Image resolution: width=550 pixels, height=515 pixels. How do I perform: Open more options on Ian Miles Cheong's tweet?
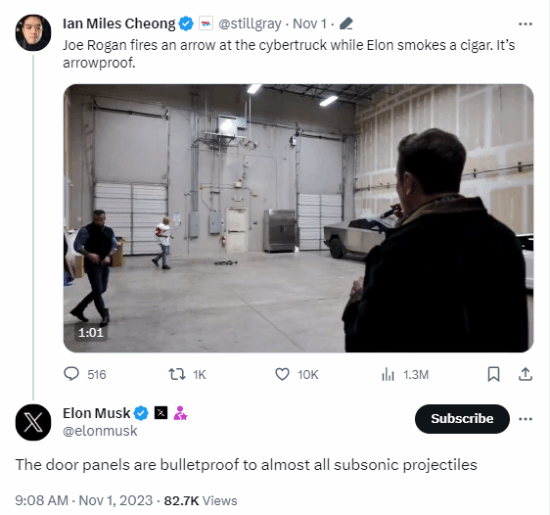[525, 24]
